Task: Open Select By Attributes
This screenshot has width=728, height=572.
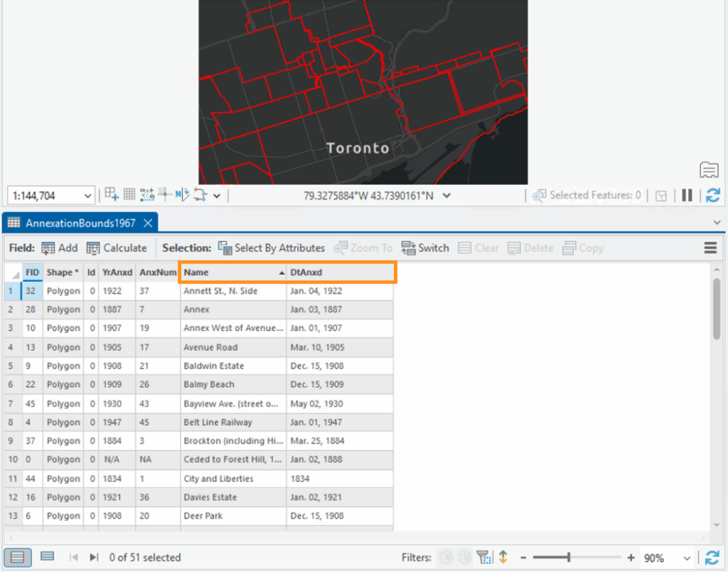Action: [x=271, y=248]
